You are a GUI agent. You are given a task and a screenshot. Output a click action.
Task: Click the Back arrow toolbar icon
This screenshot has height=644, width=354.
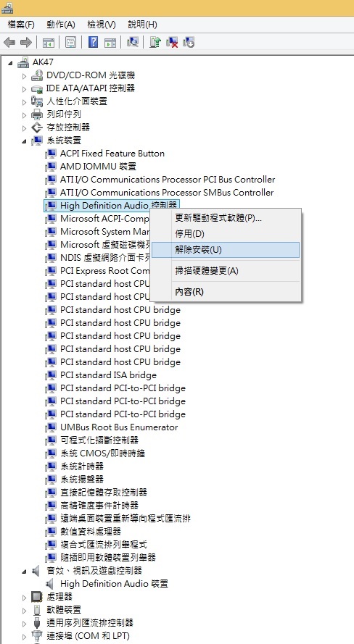pos(9,42)
